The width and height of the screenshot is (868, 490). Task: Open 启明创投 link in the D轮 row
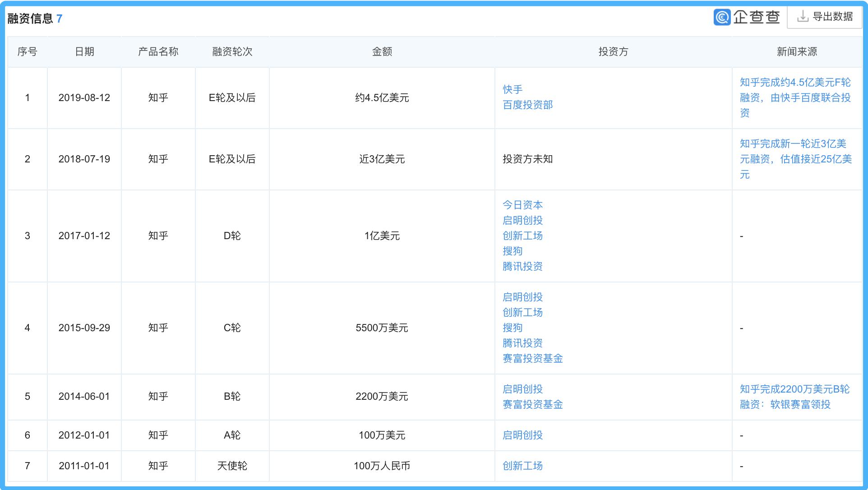click(523, 221)
